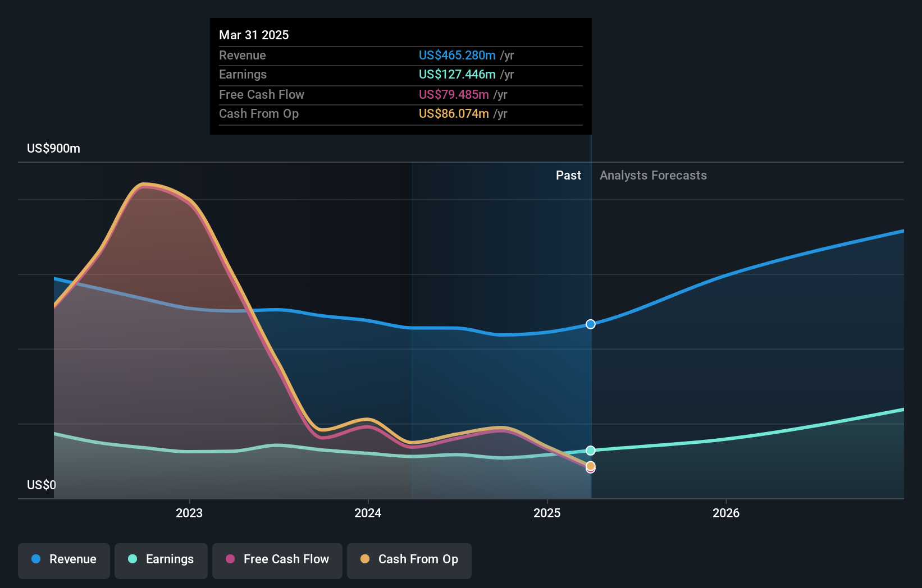Click the orange Cash From Op data point
This screenshot has width=922, height=588.
tap(591, 466)
